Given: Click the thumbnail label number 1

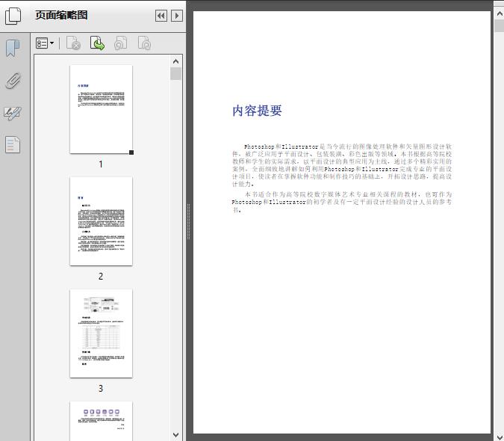Looking at the screenshot, I should pyautogui.click(x=101, y=164).
